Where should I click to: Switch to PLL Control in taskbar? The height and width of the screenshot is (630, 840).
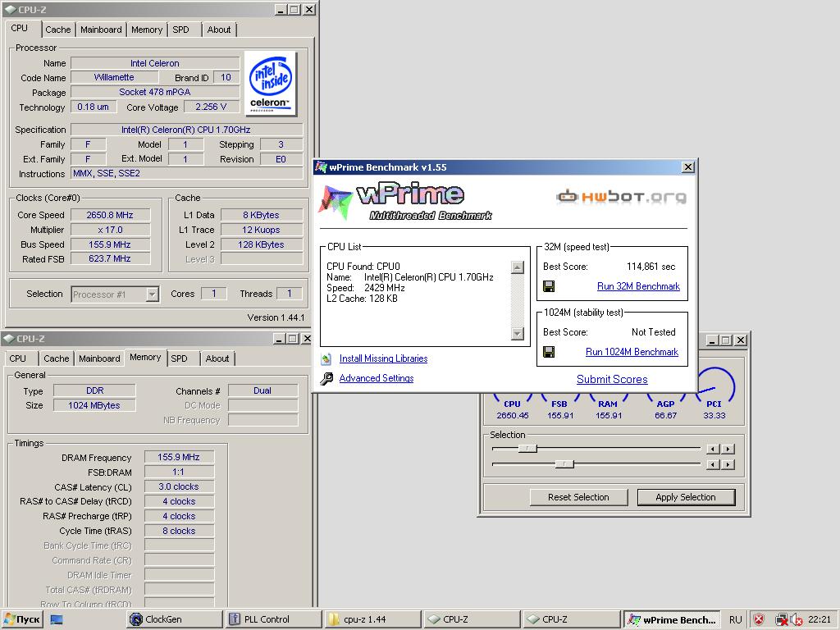pyautogui.click(x=273, y=619)
